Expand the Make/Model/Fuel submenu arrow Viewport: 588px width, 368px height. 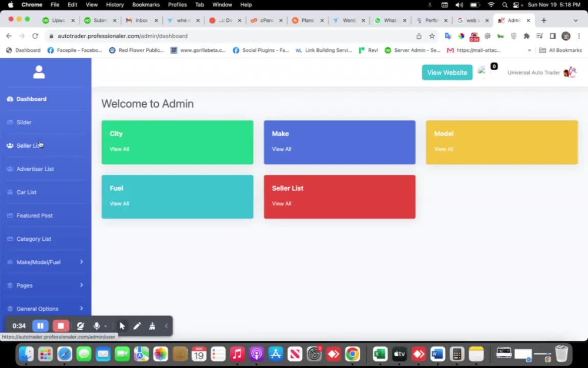[81, 262]
